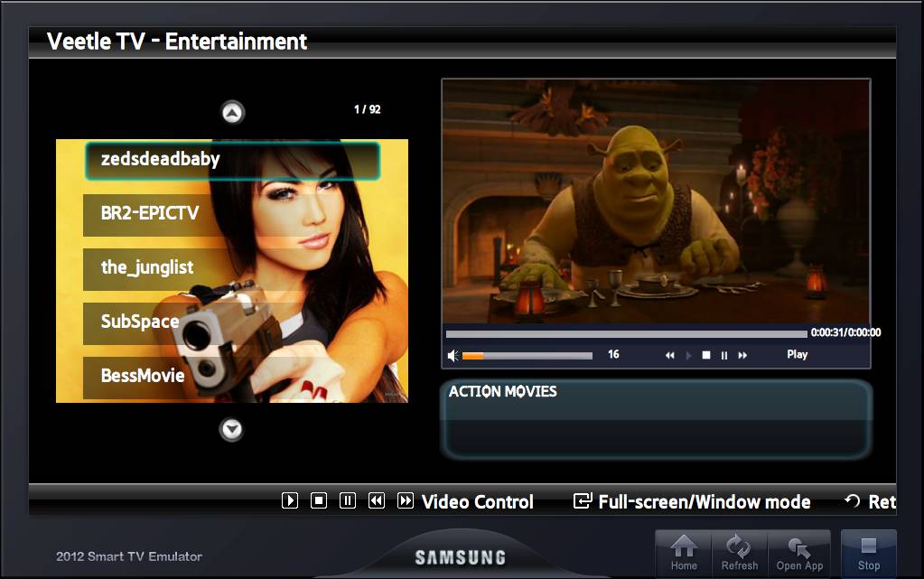Screen dimensions: 924x579
Task: Click the video seek progress bar
Action: [x=626, y=333]
